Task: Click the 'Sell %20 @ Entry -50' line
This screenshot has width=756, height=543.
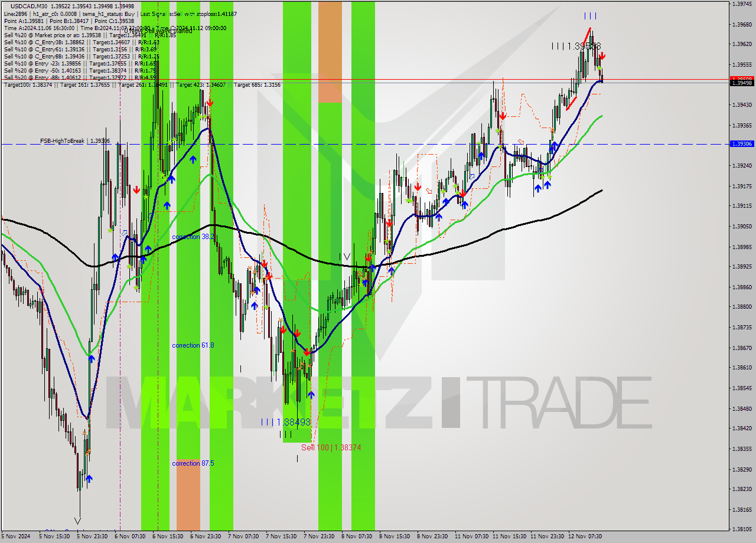Action: pos(80,71)
